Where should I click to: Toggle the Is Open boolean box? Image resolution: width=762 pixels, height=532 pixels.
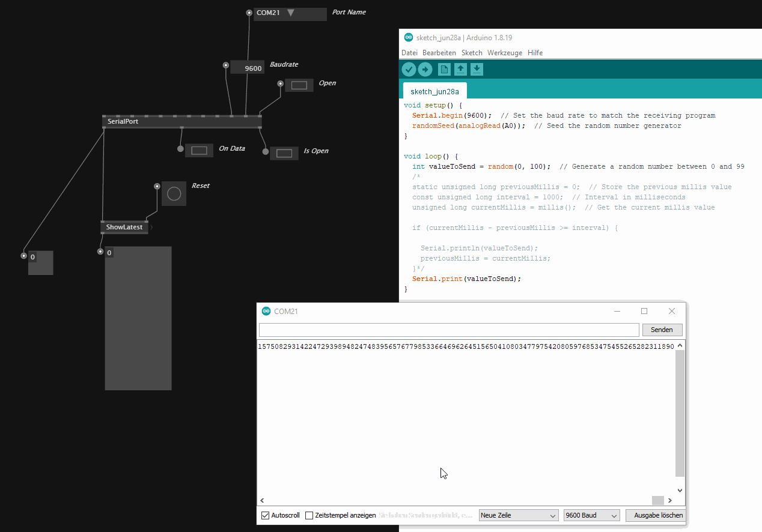point(284,153)
